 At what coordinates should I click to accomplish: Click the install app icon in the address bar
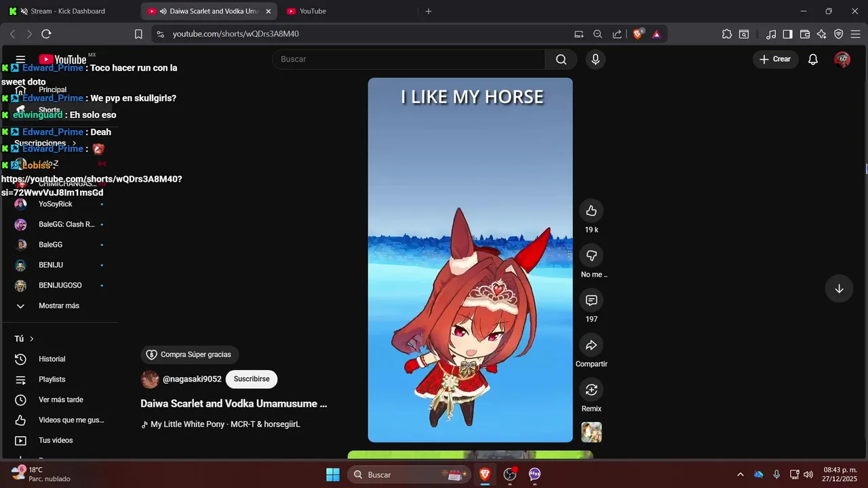pyautogui.click(x=578, y=34)
